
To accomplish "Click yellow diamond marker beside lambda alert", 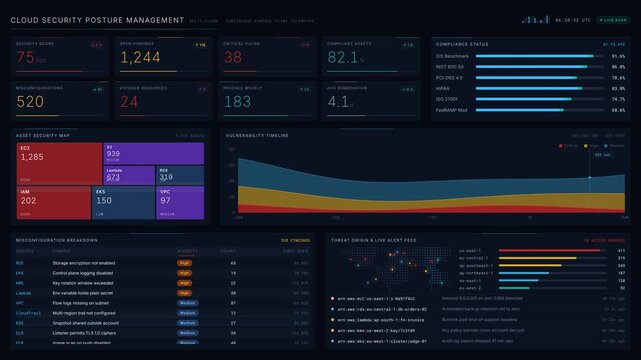I will pos(332,320).
